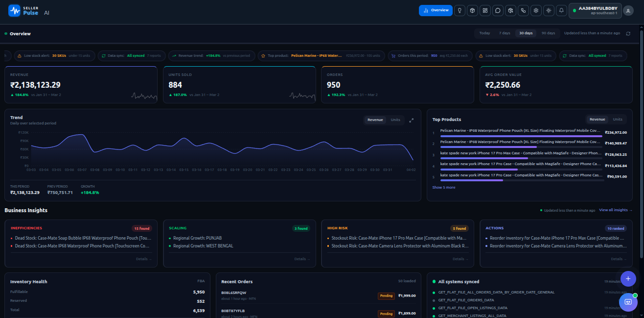Open the user profile avatar

628,10
